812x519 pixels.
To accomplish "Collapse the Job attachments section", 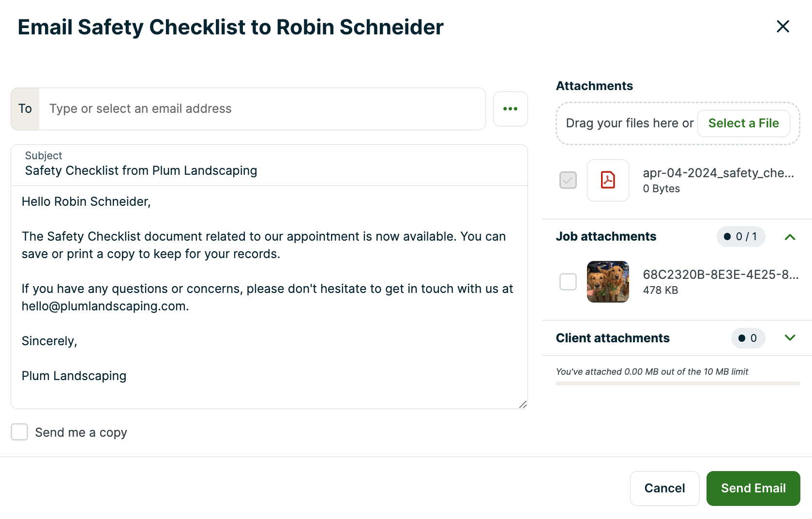I will tap(790, 237).
